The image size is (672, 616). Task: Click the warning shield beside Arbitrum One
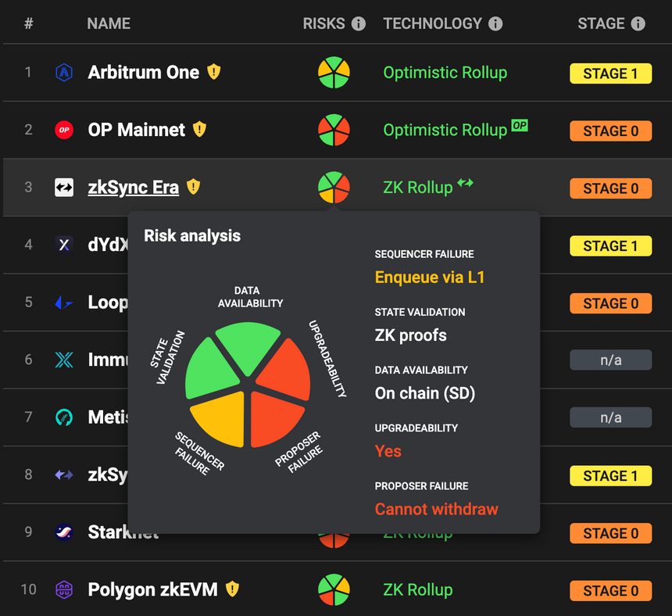(x=214, y=72)
